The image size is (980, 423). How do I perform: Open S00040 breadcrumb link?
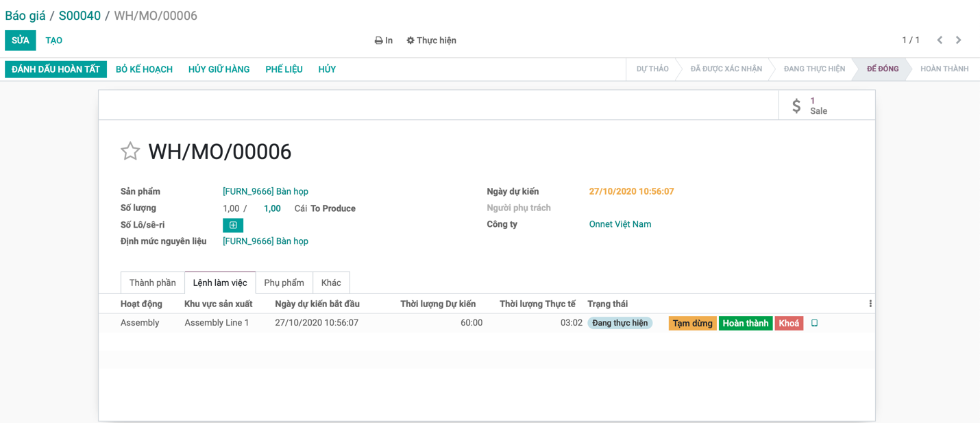79,16
